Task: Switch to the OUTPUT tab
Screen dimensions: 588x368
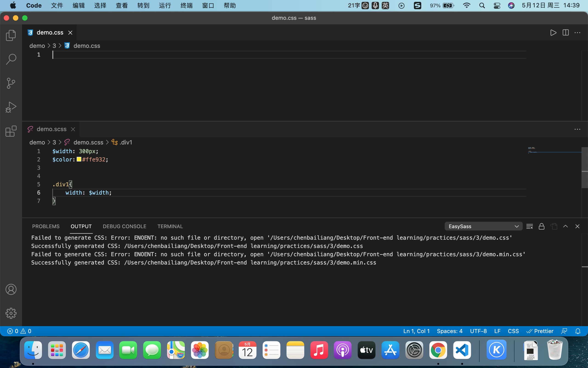Action: tap(81, 226)
